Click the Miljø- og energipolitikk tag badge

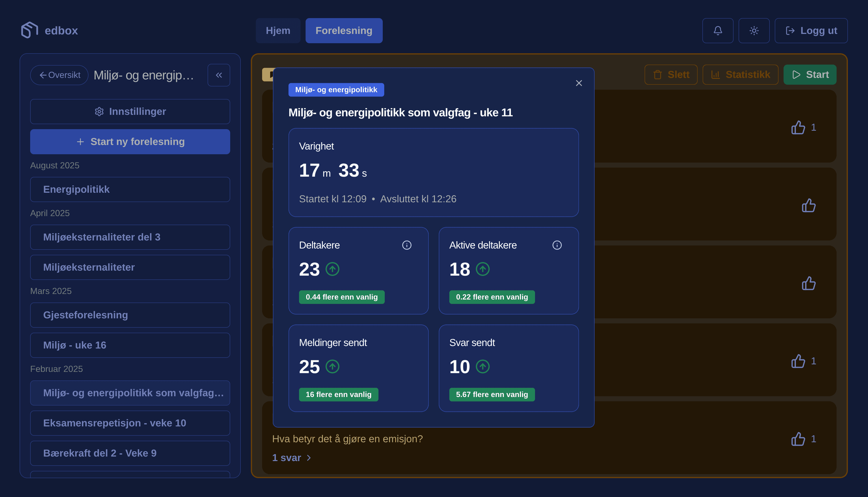[336, 90]
